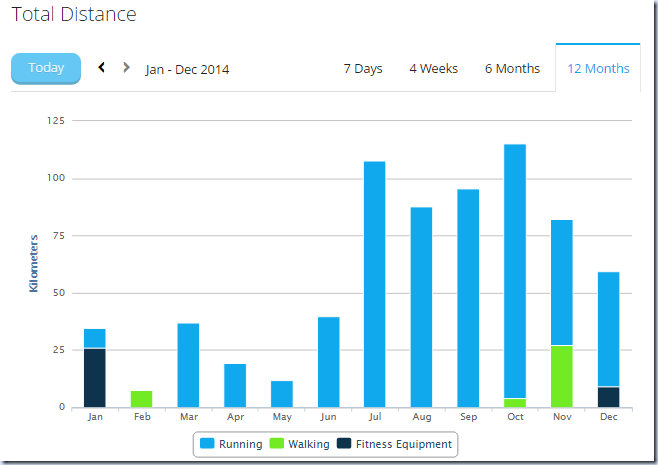Click December's dark fitness equipment segment
The image size is (658, 465).
[x=608, y=397]
